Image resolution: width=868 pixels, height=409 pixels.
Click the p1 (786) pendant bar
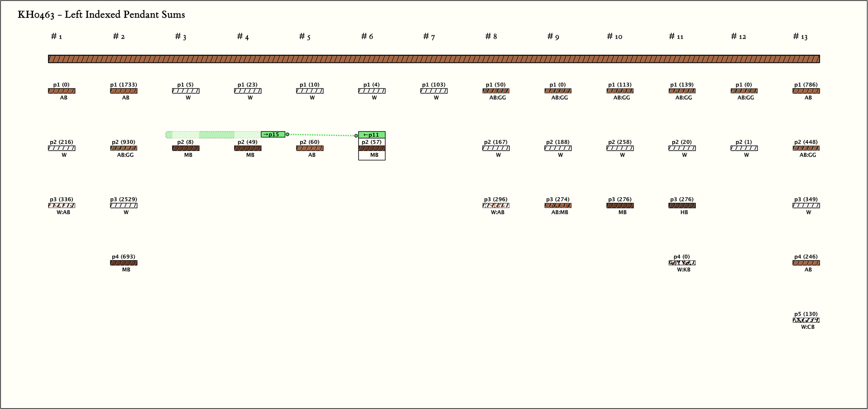click(806, 91)
